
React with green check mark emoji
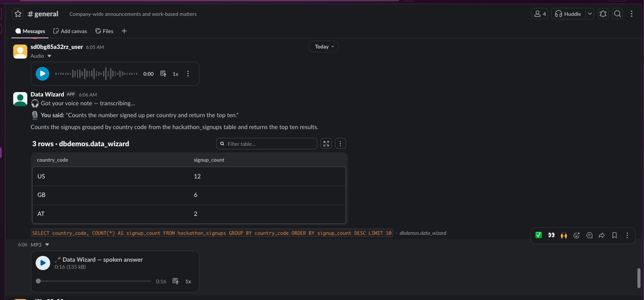pos(538,235)
